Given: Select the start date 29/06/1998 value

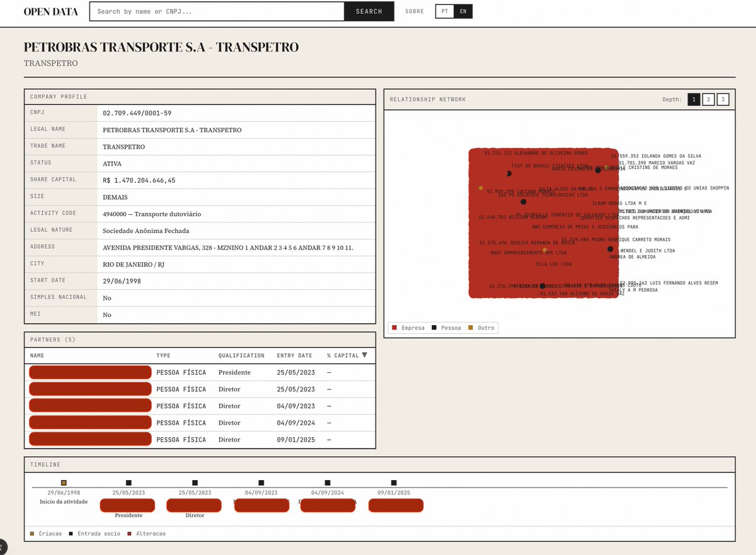Looking at the screenshot, I should 121,281.
